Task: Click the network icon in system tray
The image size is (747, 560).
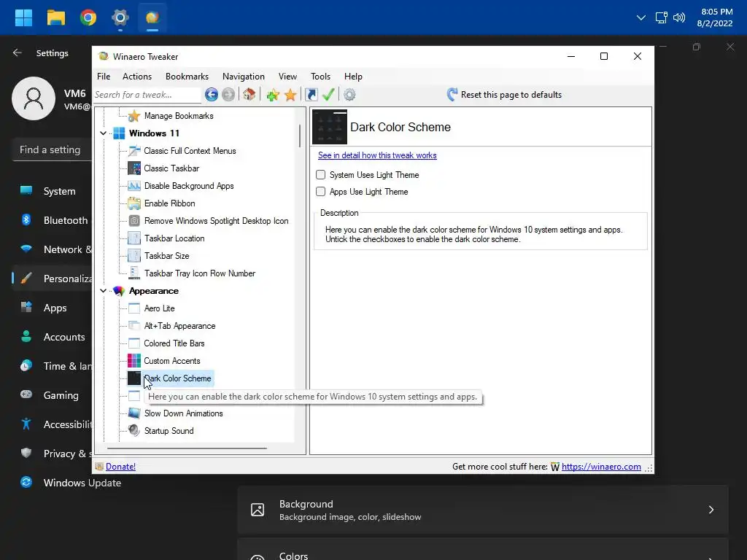Action: coord(661,17)
